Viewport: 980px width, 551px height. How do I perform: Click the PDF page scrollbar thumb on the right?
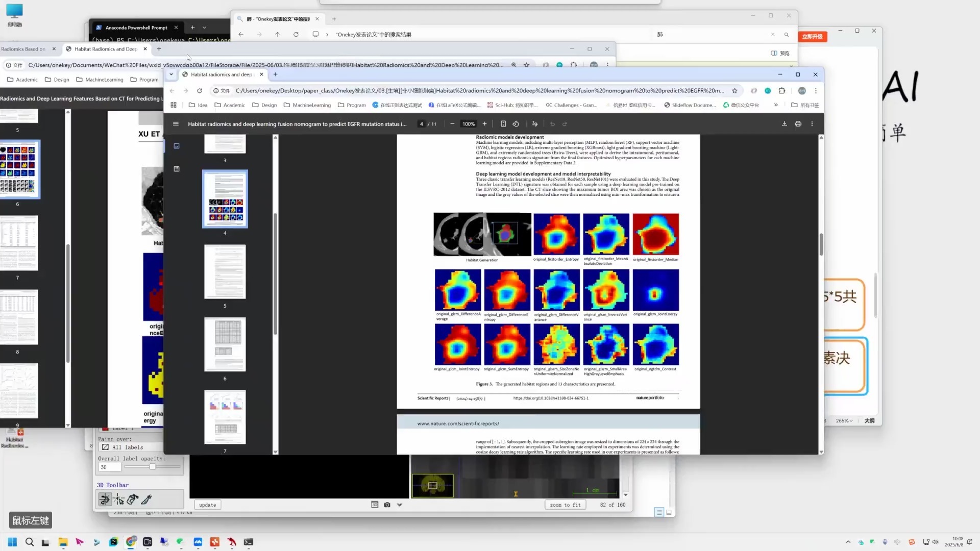click(x=821, y=244)
